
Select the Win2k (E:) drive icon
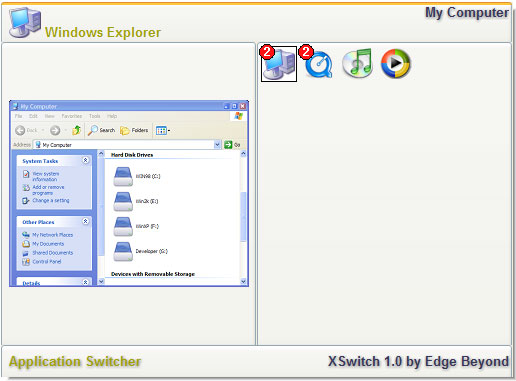(x=123, y=201)
